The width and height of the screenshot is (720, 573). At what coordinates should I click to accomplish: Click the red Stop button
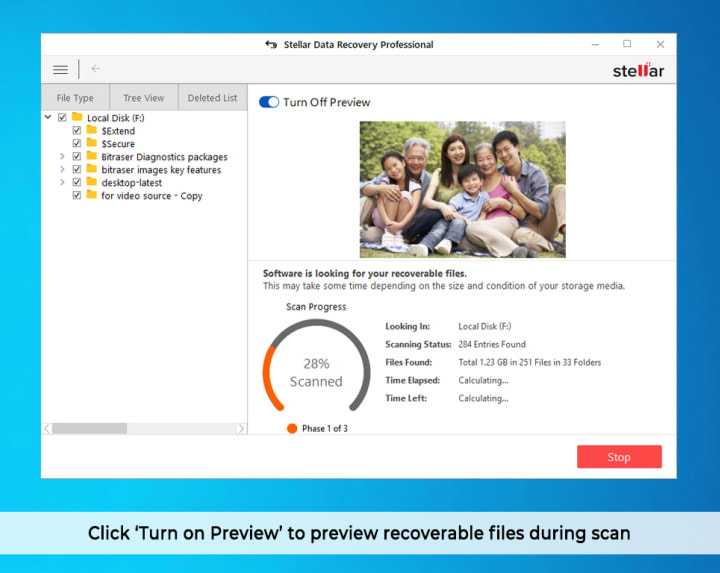(619, 457)
